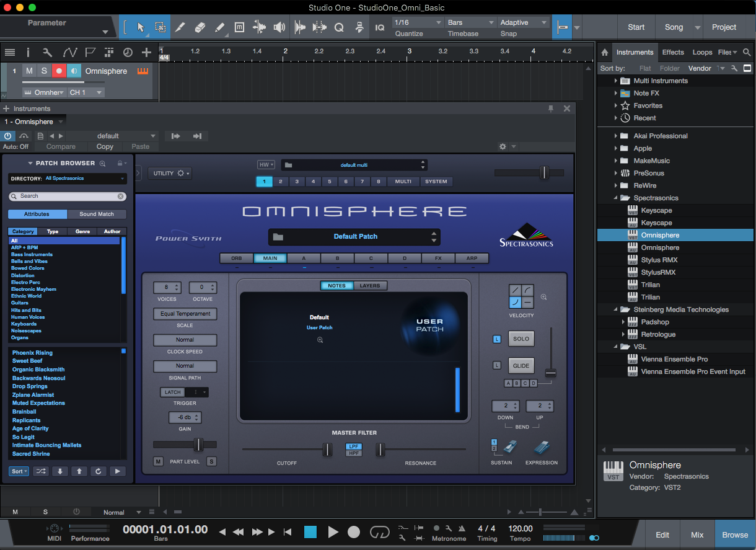Click the Play button in transport
This screenshot has width=756, height=550.
[x=333, y=532]
